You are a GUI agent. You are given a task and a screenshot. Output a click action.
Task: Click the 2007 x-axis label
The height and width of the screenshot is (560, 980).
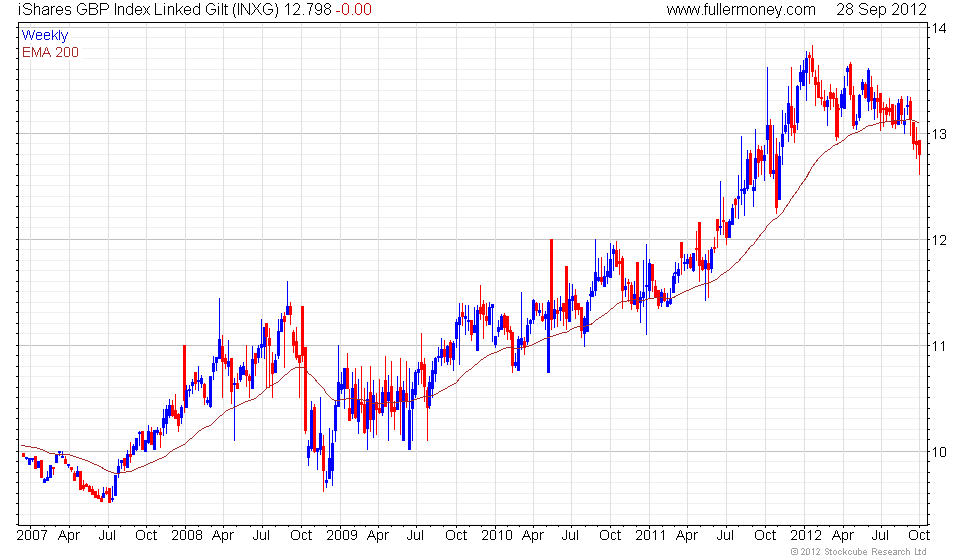point(32,536)
